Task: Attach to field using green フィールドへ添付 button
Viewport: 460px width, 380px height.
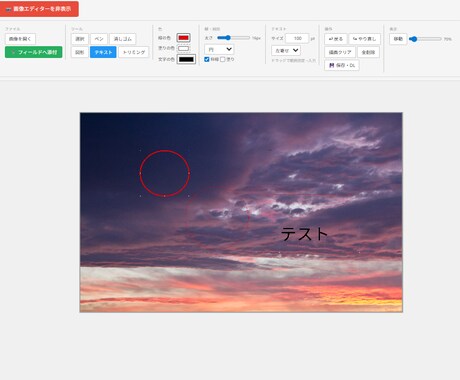Action: 34,52
